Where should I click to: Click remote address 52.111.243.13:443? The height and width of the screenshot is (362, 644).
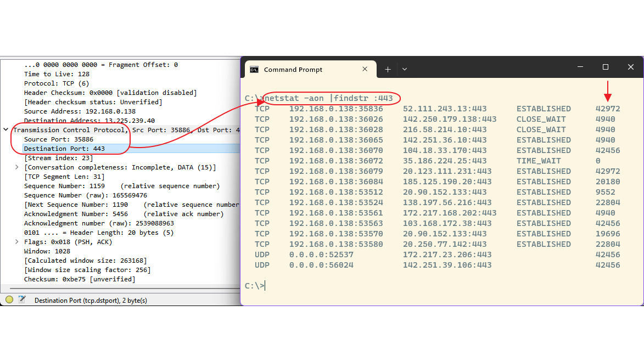pyautogui.click(x=445, y=109)
